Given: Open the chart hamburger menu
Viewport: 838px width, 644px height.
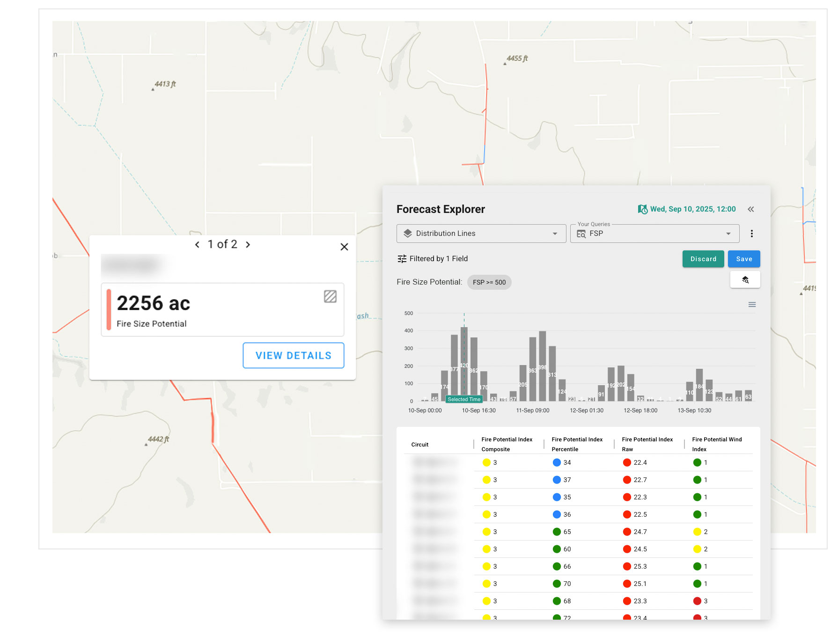Looking at the screenshot, I should 752,305.
